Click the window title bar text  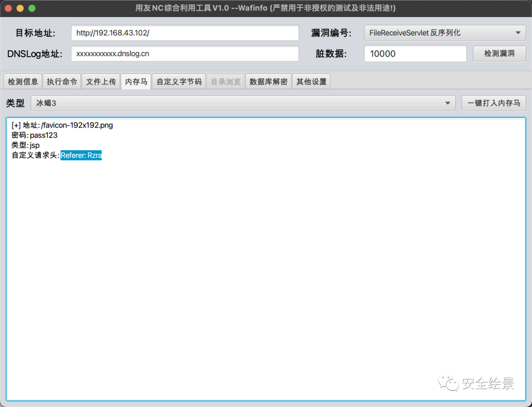tap(266, 8)
